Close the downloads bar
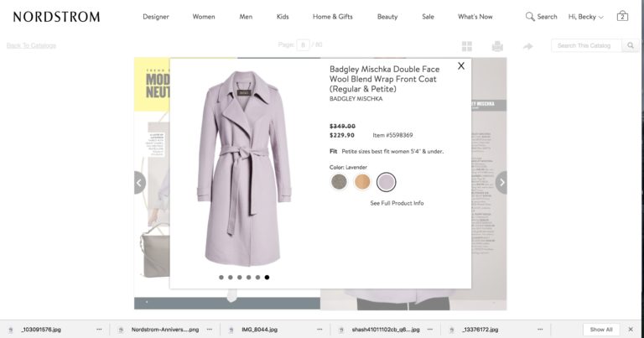644x338 pixels. tap(631, 330)
